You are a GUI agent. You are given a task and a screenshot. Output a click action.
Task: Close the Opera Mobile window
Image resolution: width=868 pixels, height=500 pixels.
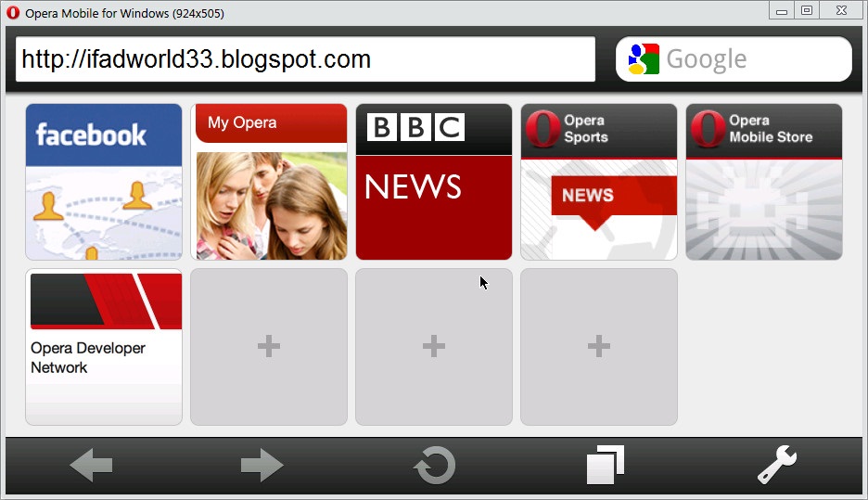pyautogui.click(x=841, y=10)
